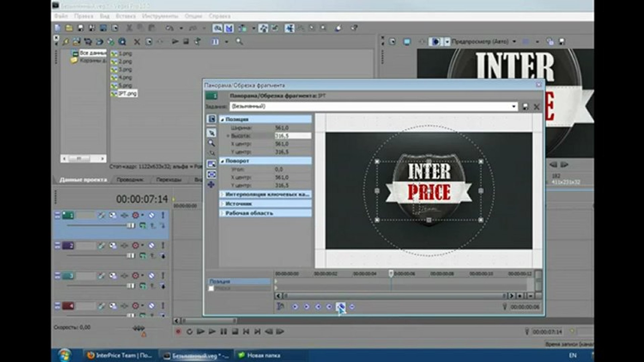The height and width of the screenshot is (362, 644).
Task: Expand the Источник section
Action: coord(222,204)
